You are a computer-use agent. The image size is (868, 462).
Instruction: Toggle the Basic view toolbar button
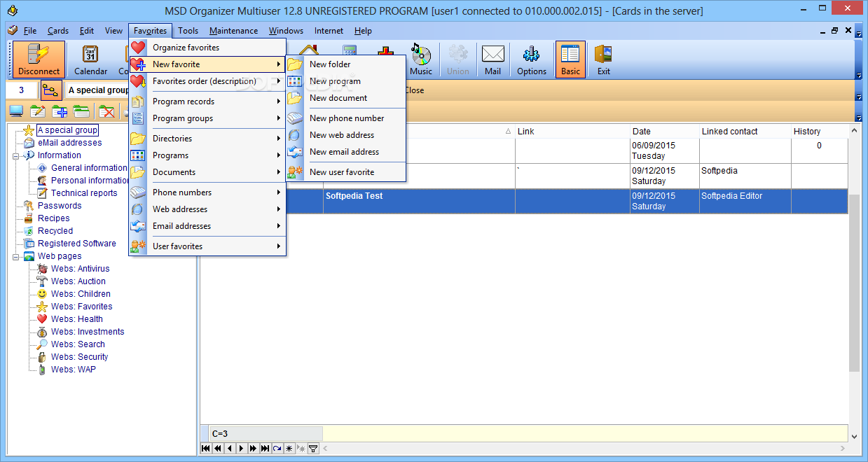(570, 59)
